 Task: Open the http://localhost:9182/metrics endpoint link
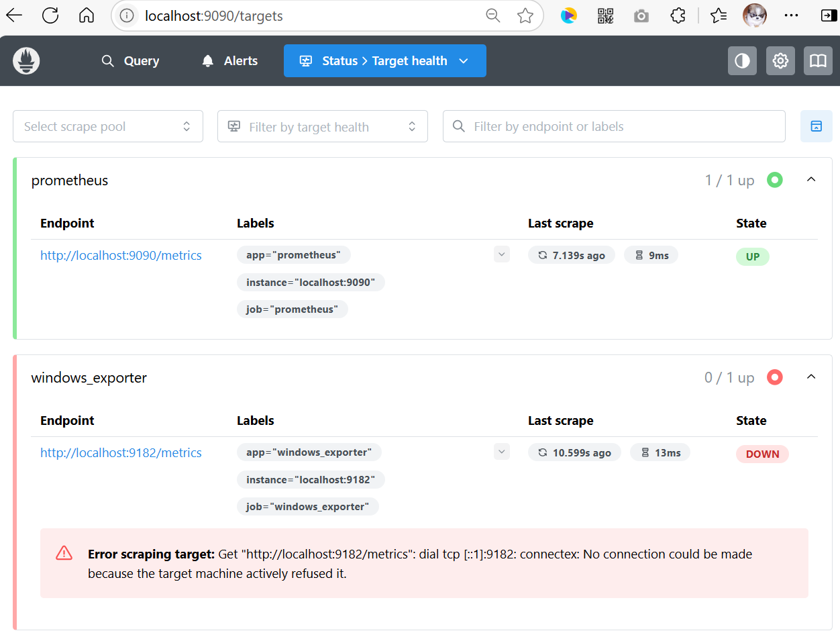point(121,452)
